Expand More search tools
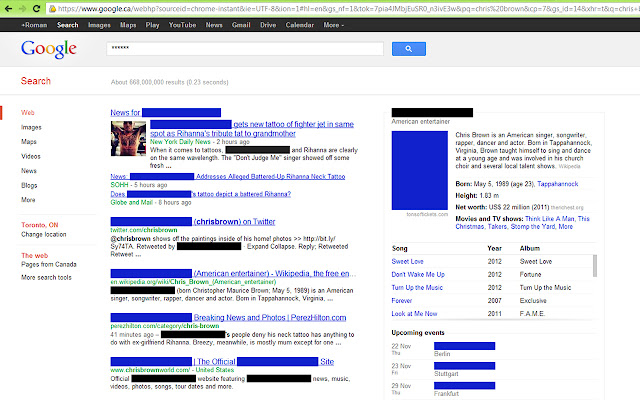 46,277
